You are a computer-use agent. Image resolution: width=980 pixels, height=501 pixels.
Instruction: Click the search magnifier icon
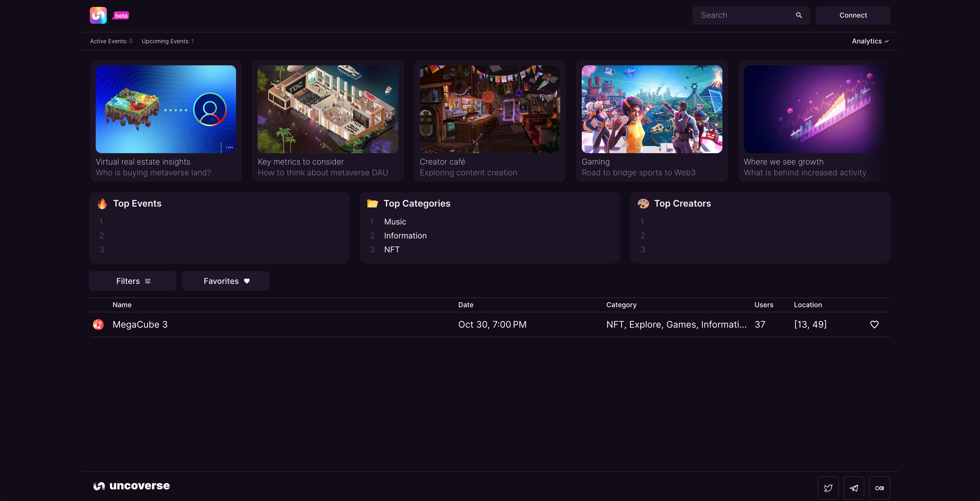tap(799, 15)
